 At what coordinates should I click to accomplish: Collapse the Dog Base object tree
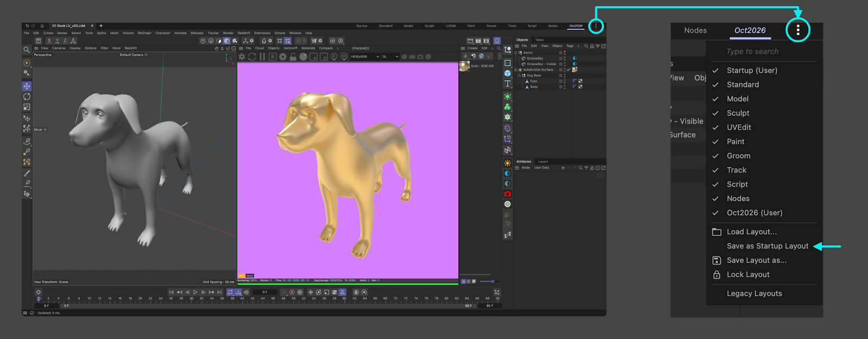[x=519, y=75]
